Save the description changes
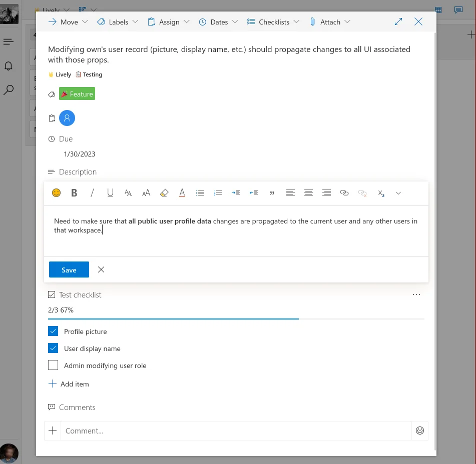 coord(69,269)
